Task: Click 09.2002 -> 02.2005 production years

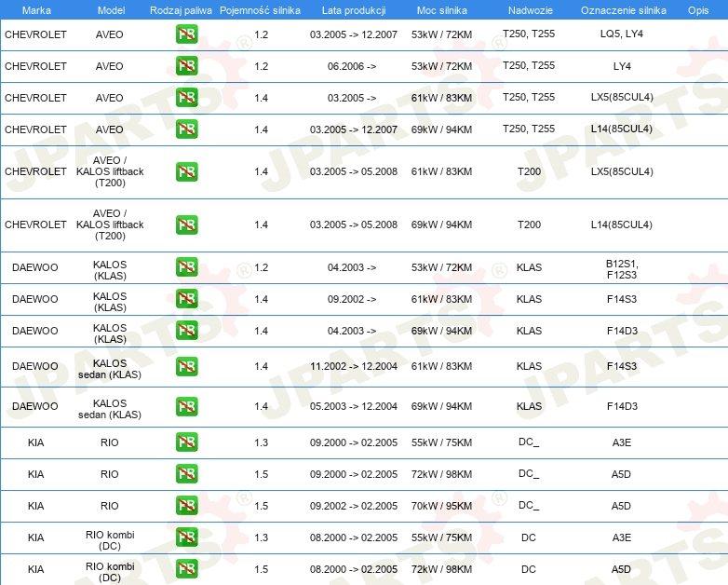Action: pyautogui.click(x=354, y=506)
